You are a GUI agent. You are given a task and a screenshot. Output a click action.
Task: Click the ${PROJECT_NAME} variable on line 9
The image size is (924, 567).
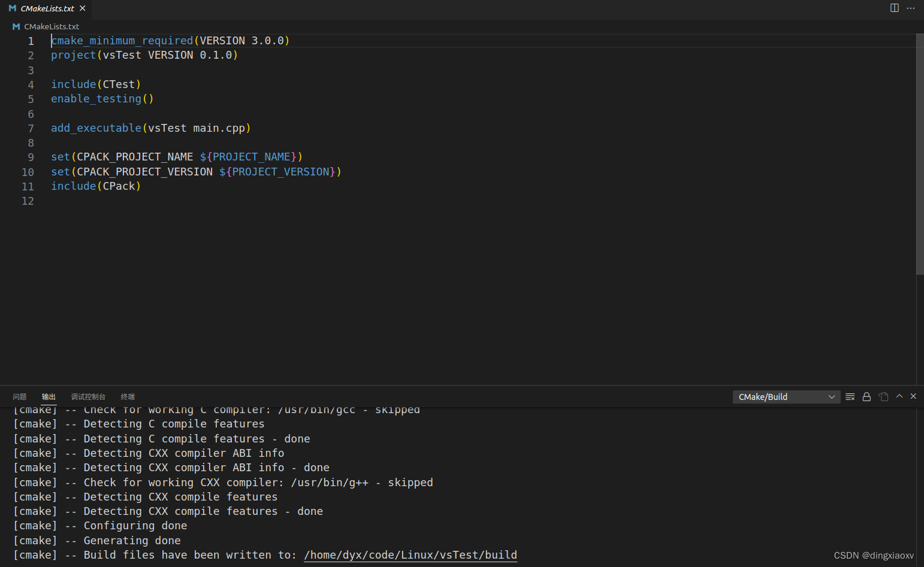point(248,157)
